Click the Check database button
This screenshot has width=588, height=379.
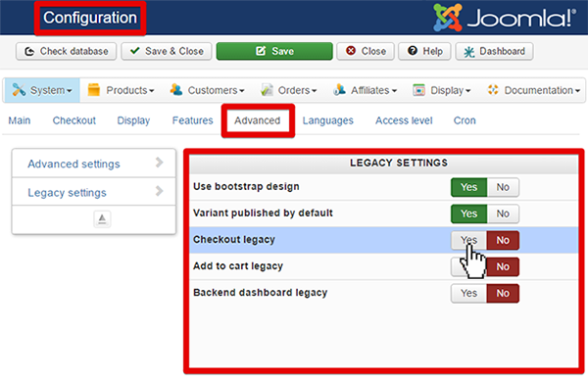(66, 51)
